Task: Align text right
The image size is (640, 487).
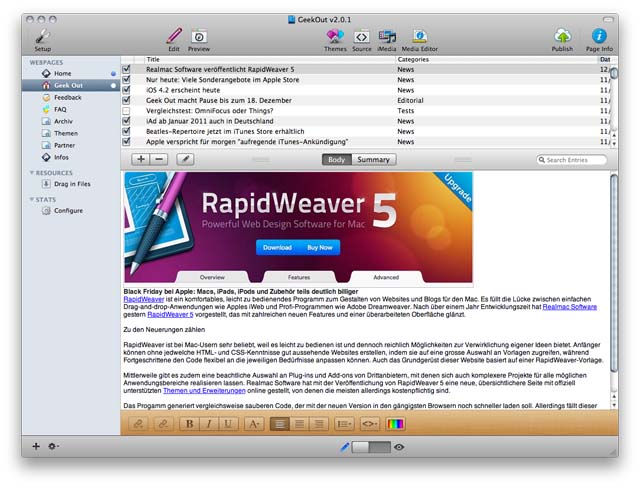Action: click(319, 424)
